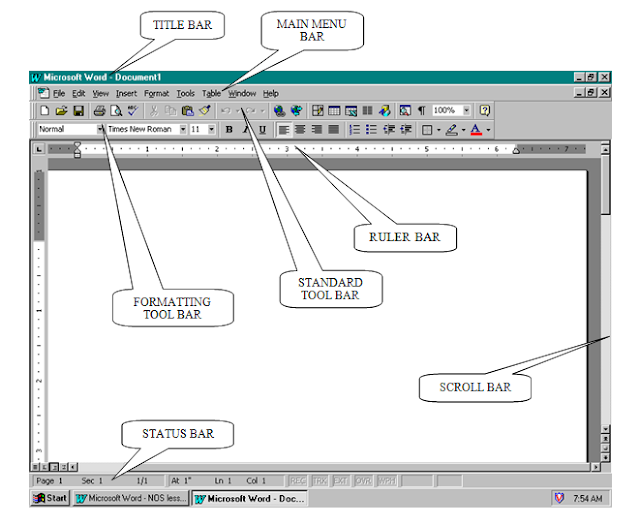Open the Insert menu
This screenshot has width=640, height=526.
127,93
